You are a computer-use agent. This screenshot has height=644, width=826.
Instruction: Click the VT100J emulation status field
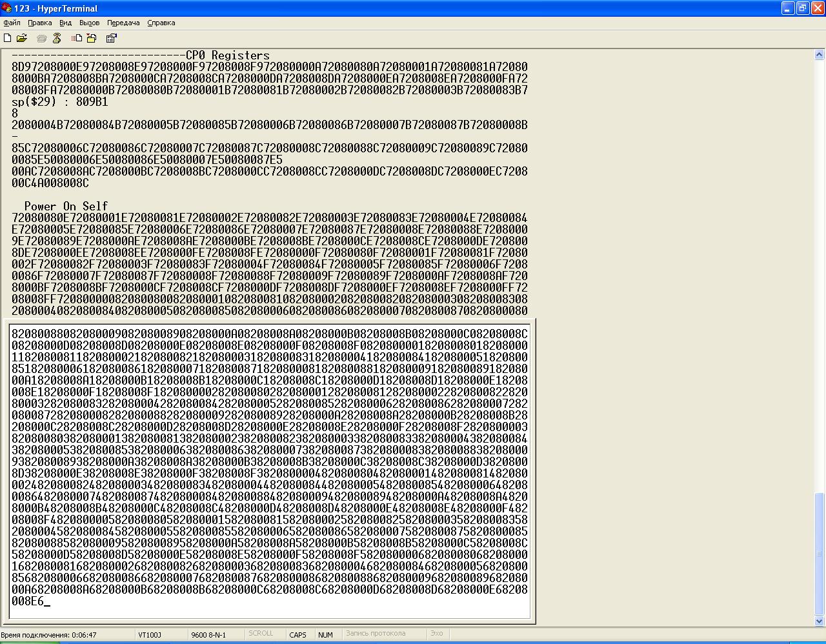(x=150, y=635)
